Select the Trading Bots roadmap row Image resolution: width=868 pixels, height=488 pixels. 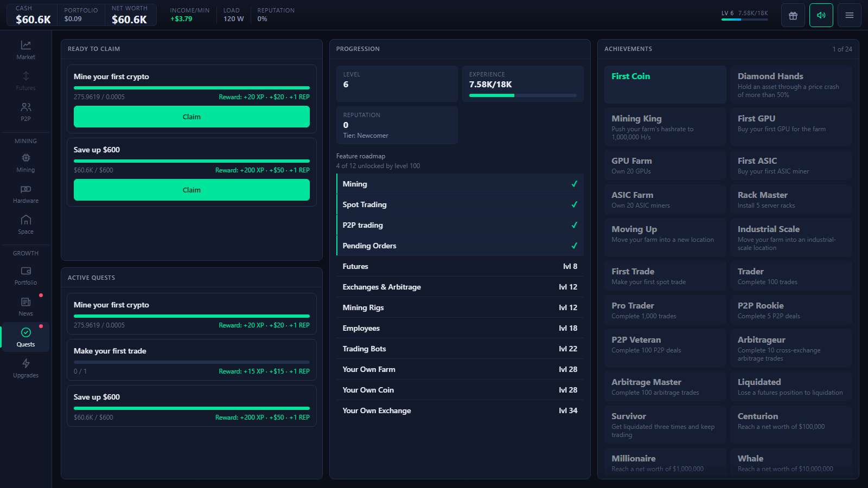tap(459, 349)
